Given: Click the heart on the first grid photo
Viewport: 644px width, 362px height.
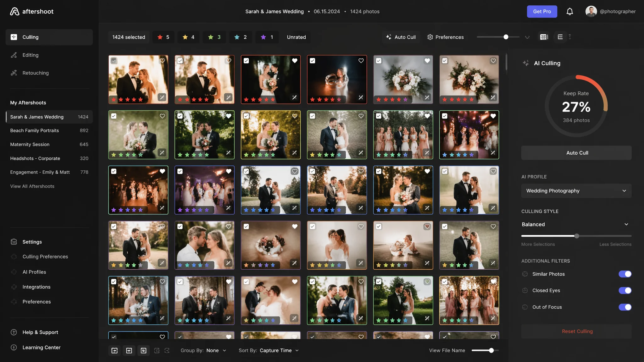Looking at the screenshot, I should pyautogui.click(x=162, y=61).
